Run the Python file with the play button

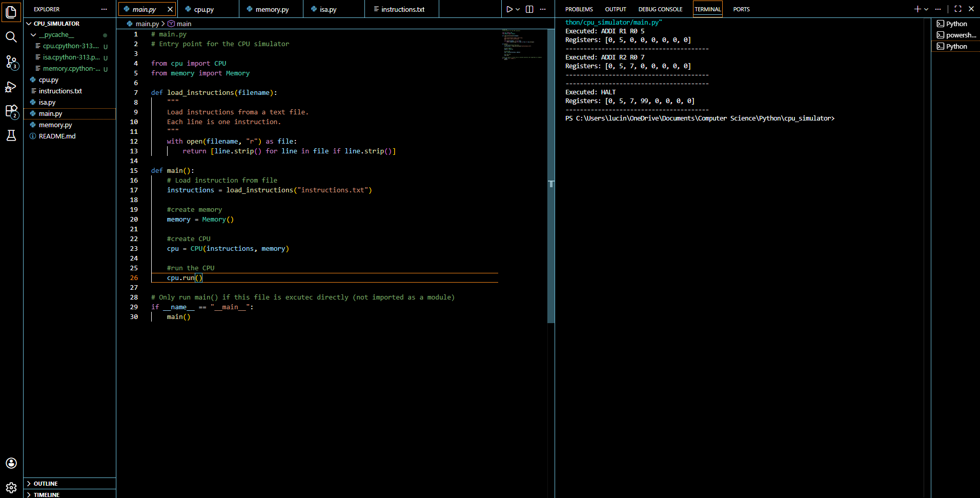(x=508, y=9)
